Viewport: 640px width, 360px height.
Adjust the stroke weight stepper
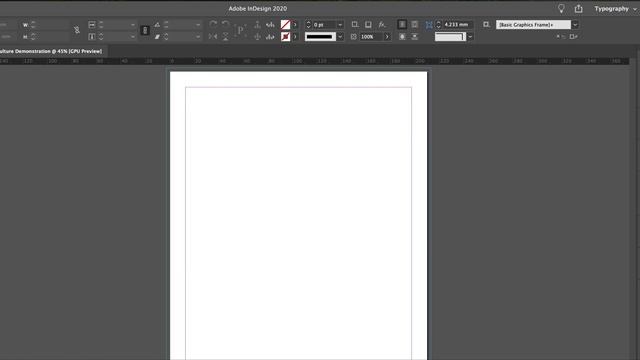(x=309, y=25)
